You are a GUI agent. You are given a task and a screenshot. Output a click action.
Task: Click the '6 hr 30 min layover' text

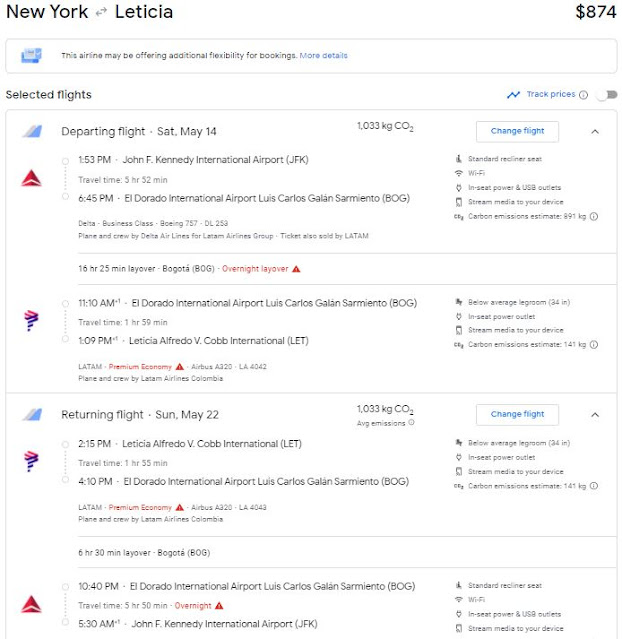[x=115, y=553]
